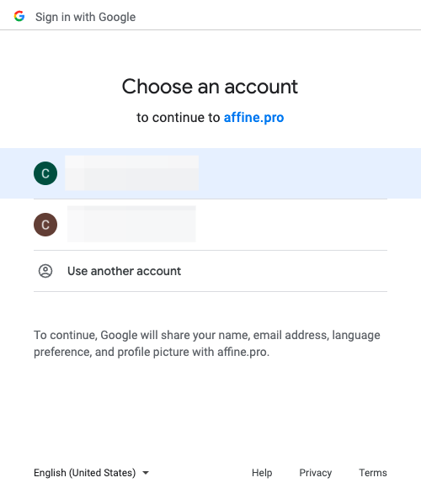Open the affine.pro link

(253, 118)
